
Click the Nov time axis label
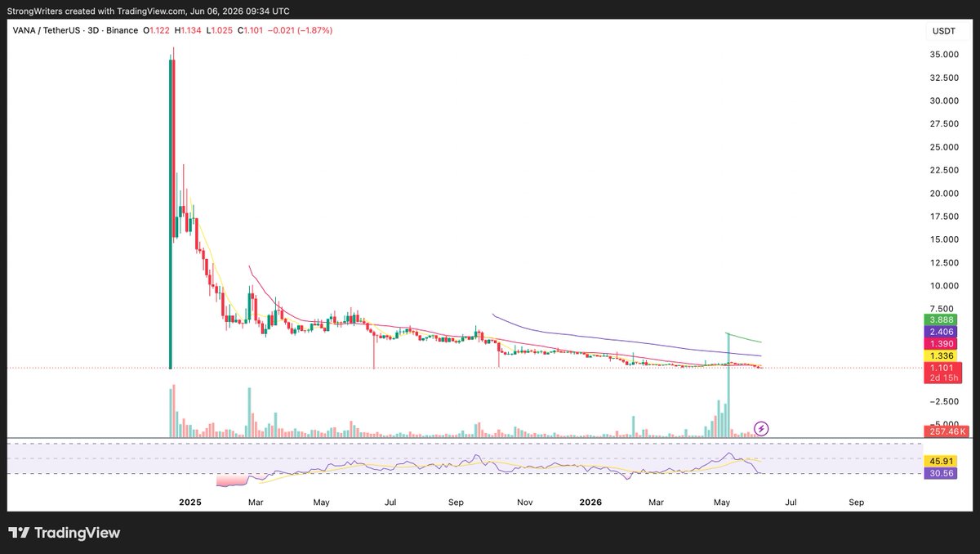click(x=524, y=501)
